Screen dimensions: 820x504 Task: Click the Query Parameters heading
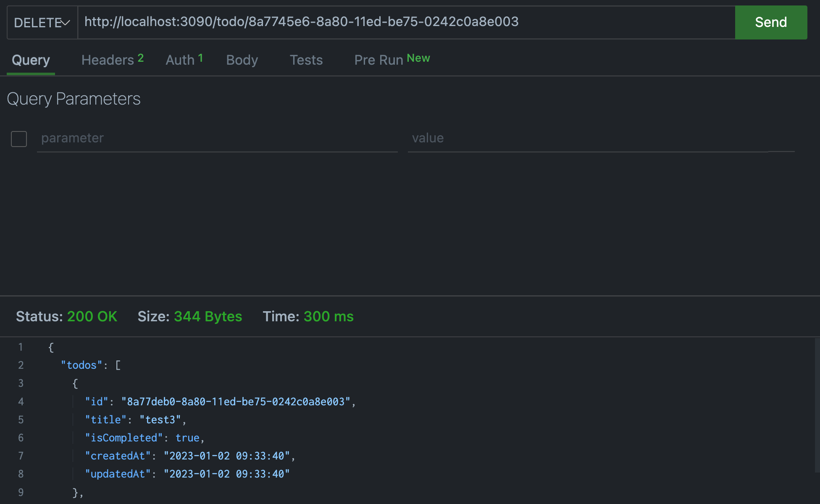tap(74, 99)
